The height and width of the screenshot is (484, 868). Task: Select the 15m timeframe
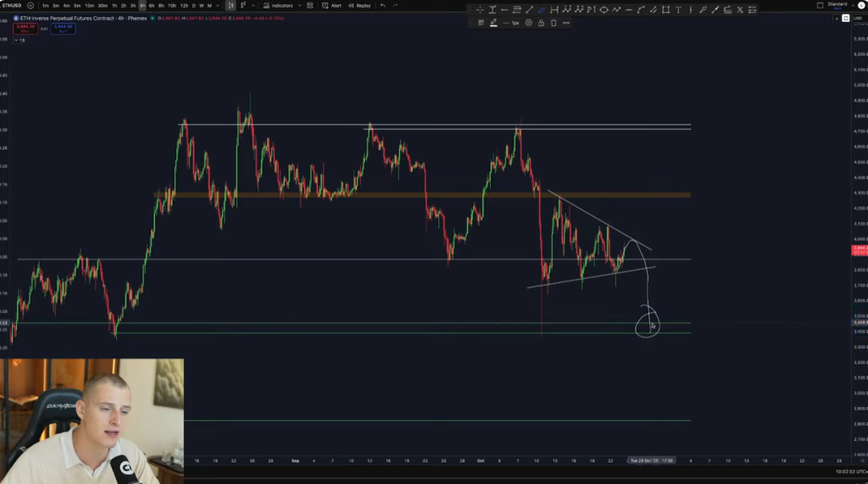click(89, 5)
